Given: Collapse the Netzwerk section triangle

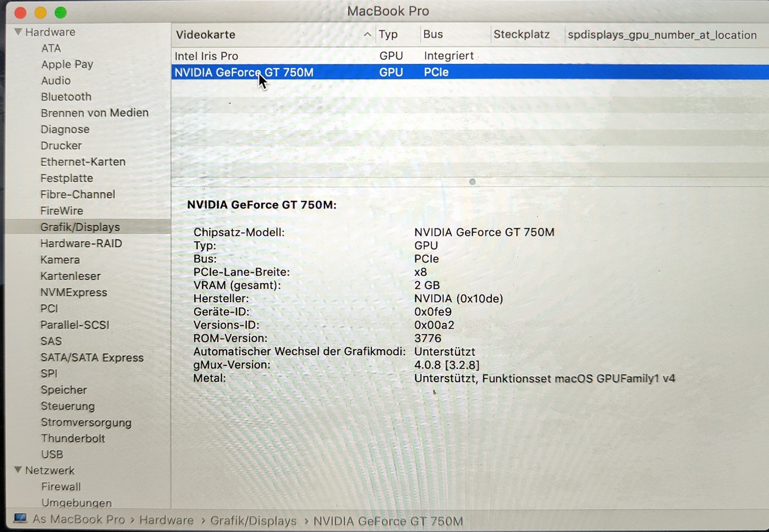Looking at the screenshot, I should tap(18, 470).
